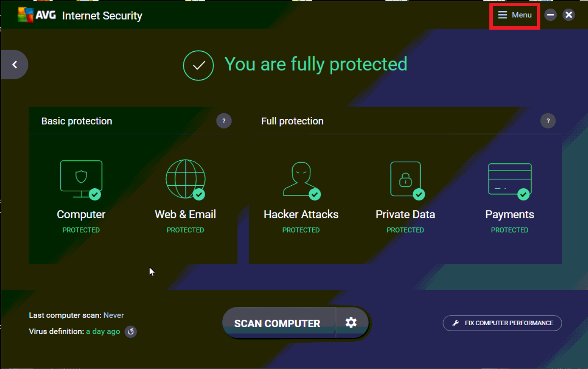Open the hamburger Menu

point(515,15)
